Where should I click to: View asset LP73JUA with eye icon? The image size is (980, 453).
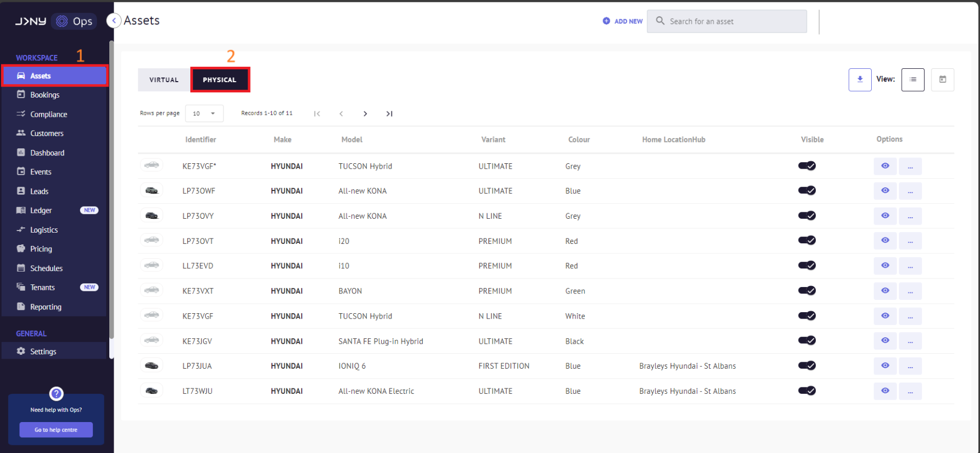tap(885, 365)
